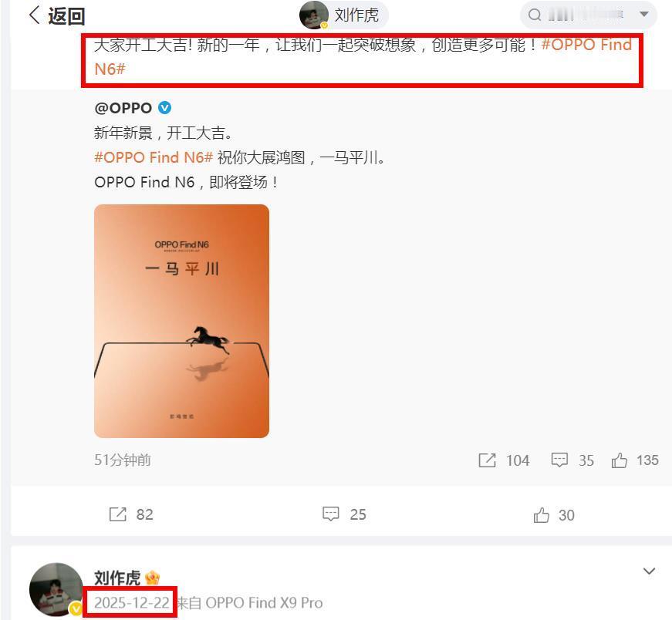This screenshot has width=672, height=620.
Task: Expand the search bar dropdown arrow
Action: pyautogui.click(x=643, y=15)
